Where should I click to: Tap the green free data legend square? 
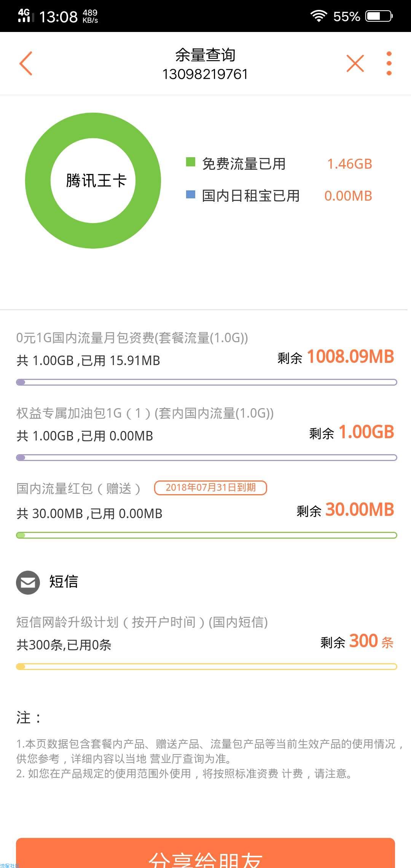point(190,162)
